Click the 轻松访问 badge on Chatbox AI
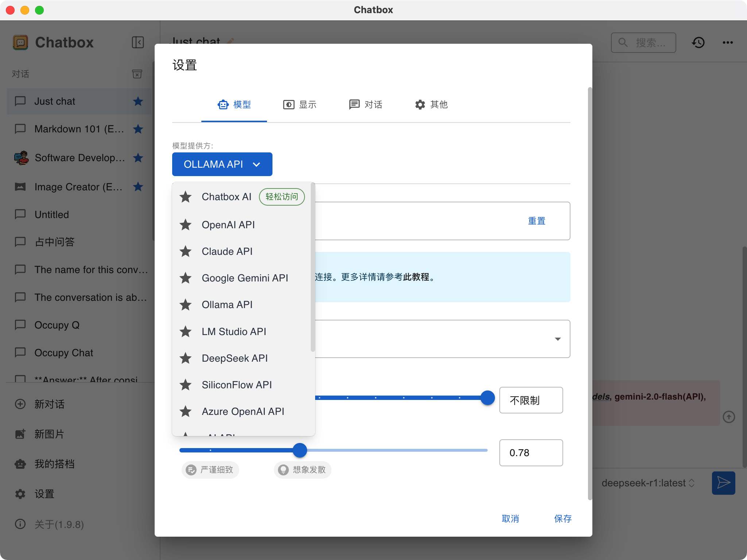The height and width of the screenshot is (560, 747). pyautogui.click(x=282, y=197)
